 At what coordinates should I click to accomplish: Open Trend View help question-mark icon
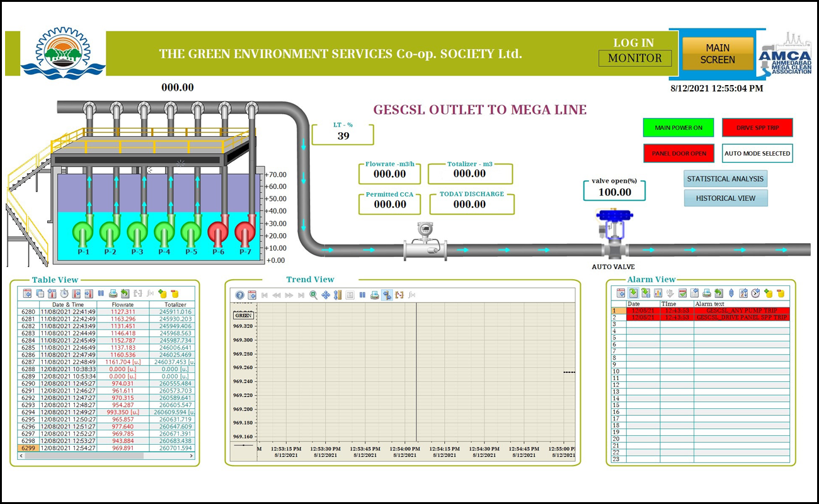pyautogui.click(x=239, y=295)
